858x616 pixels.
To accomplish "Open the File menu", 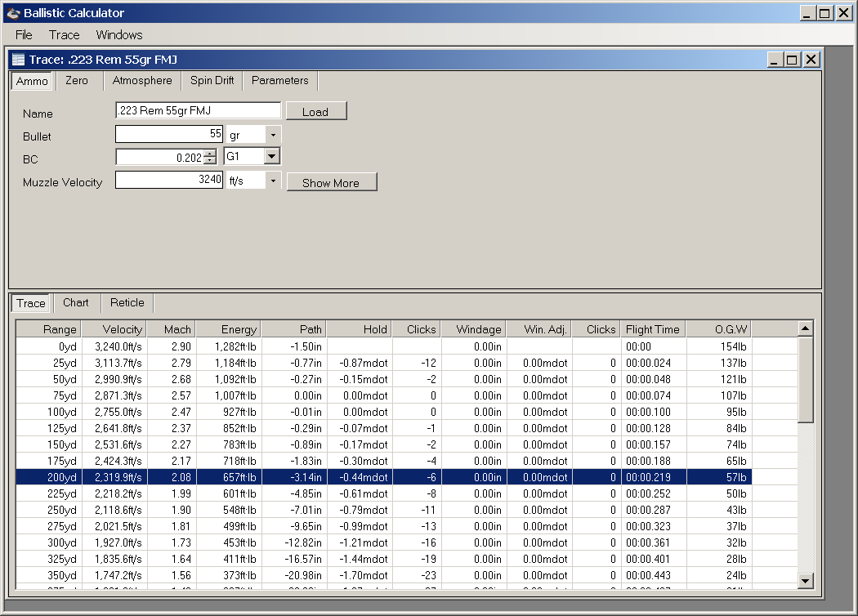I will [24, 35].
